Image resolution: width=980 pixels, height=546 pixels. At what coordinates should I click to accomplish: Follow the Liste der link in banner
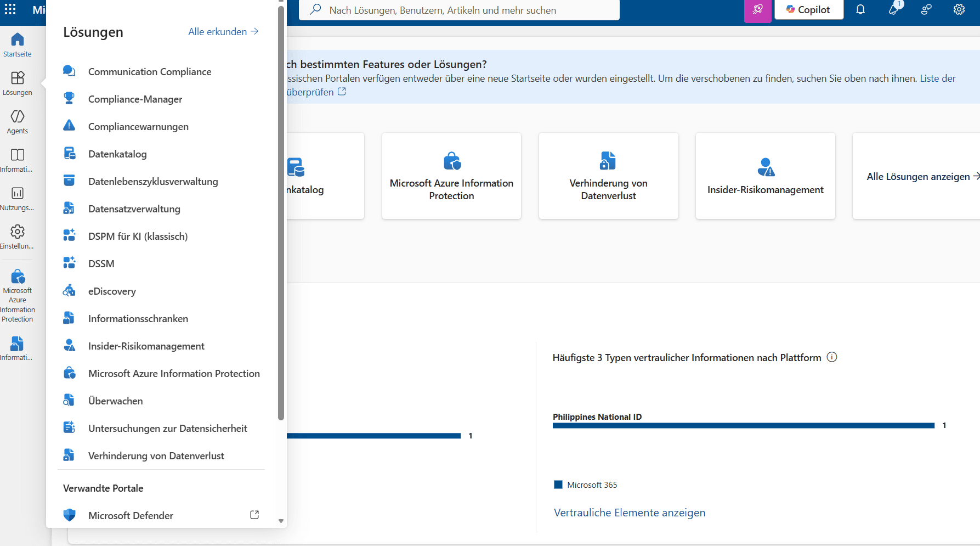point(938,78)
